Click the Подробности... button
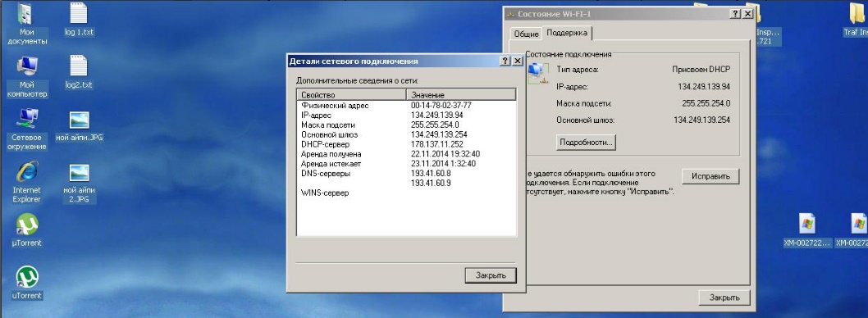868x318 pixels. pyautogui.click(x=586, y=142)
